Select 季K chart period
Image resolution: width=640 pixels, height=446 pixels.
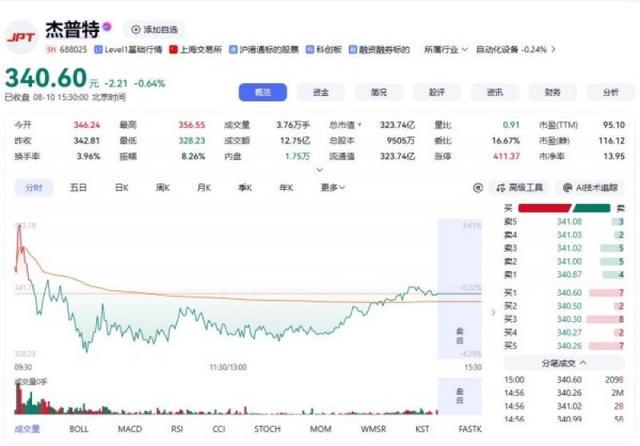point(245,188)
